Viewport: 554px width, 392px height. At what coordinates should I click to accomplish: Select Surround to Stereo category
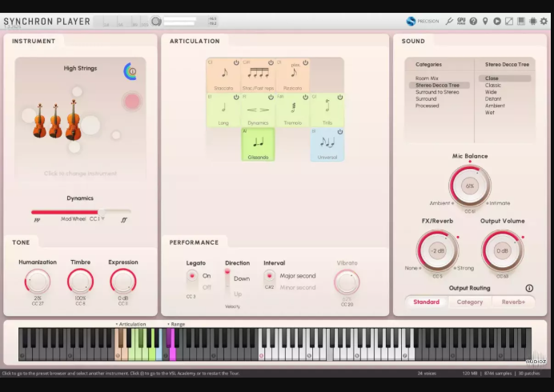coord(437,92)
